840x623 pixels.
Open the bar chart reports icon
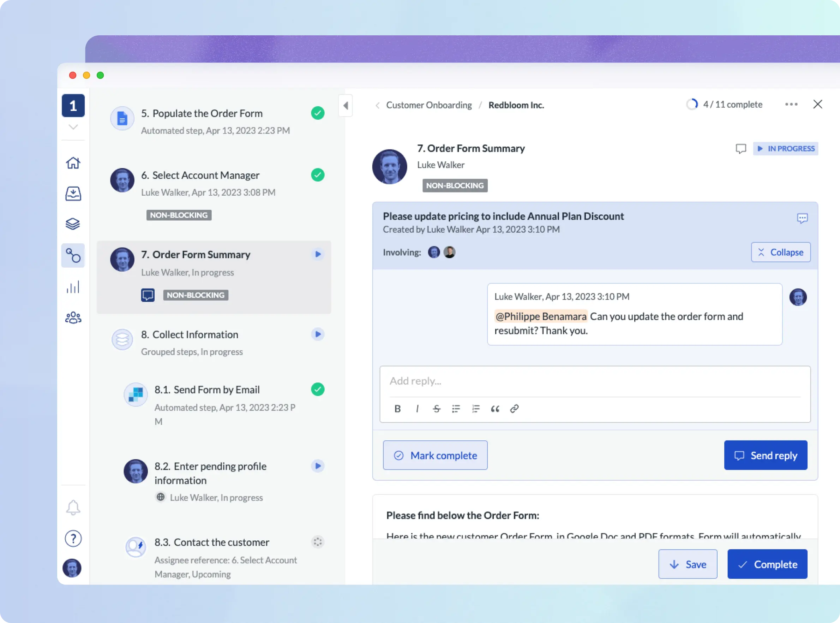click(x=73, y=287)
